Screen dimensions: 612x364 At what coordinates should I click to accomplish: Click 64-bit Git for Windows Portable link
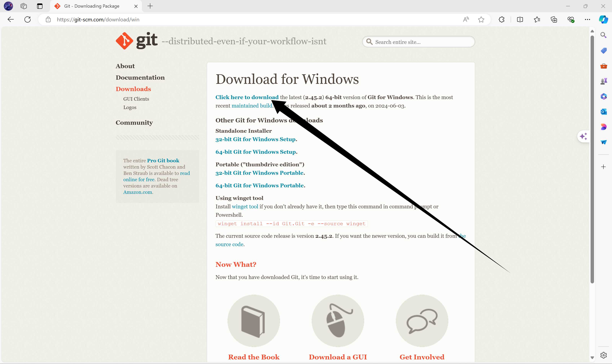(x=260, y=185)
